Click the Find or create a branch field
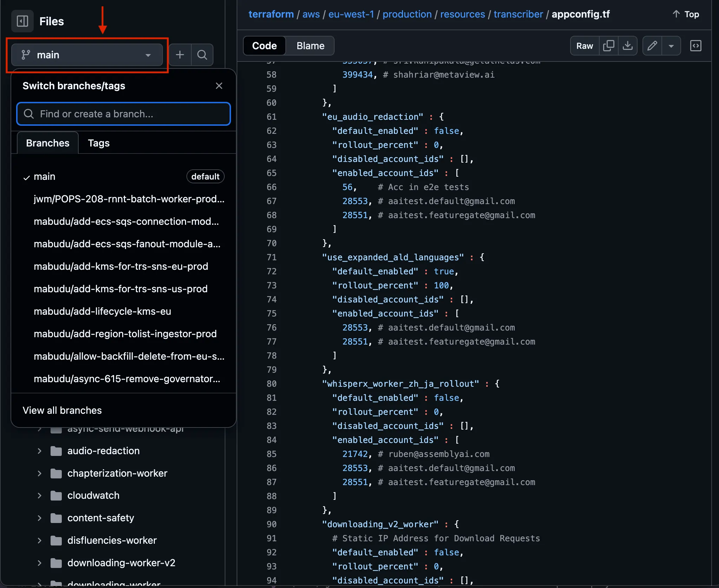The image size is (719, 588). [124, 114]
